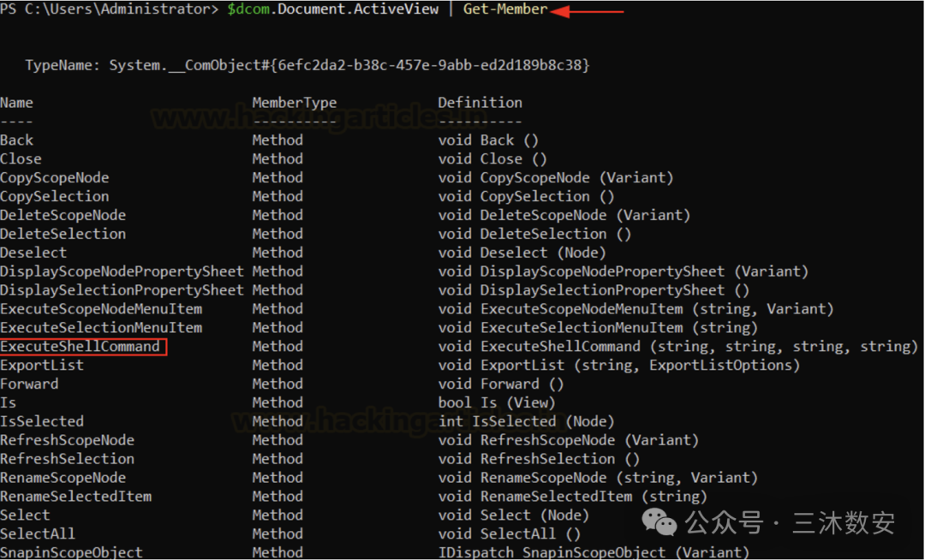Viewport: 925px width, 560px height.
Task: Pick DeleteScopeNode in the Name column
Action: 63,215
